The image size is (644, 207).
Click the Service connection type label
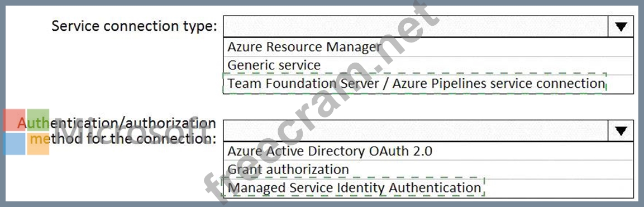point(134,26)
